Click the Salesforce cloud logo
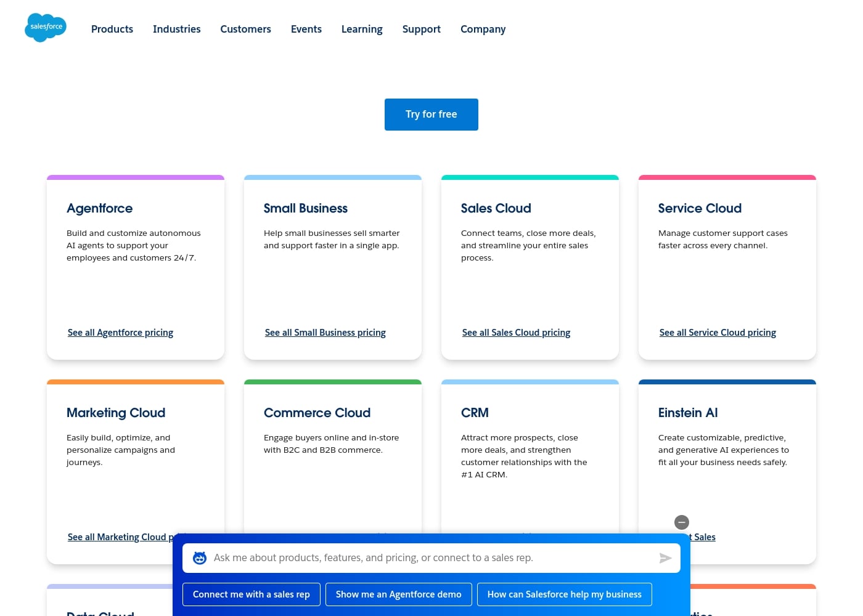This screenshot has height=616, width=863. pyautogui.click(x=46, y=28)
